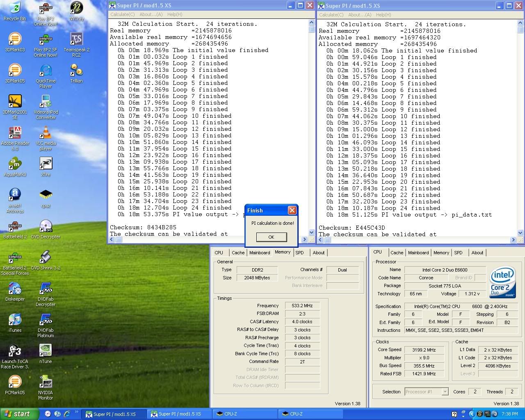Switch to CPU tab in left CPU-Z window
The image size is (525, 420).
tap(219, 253)
